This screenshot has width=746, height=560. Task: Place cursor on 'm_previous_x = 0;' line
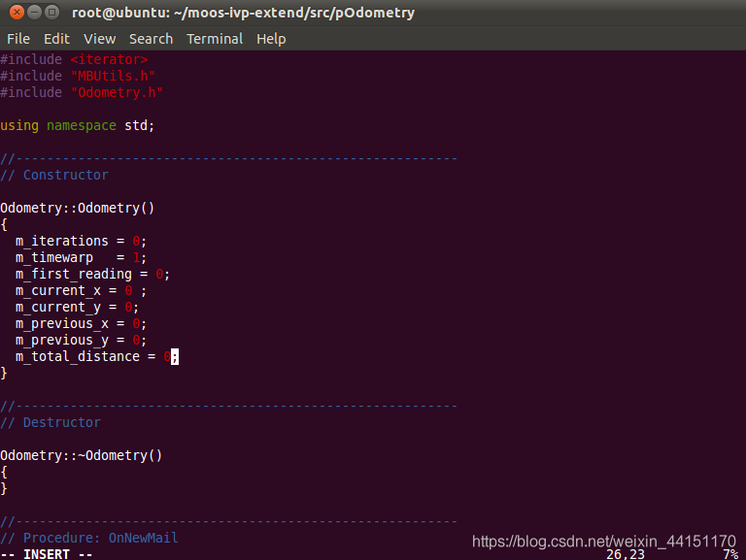coord(81,324)
